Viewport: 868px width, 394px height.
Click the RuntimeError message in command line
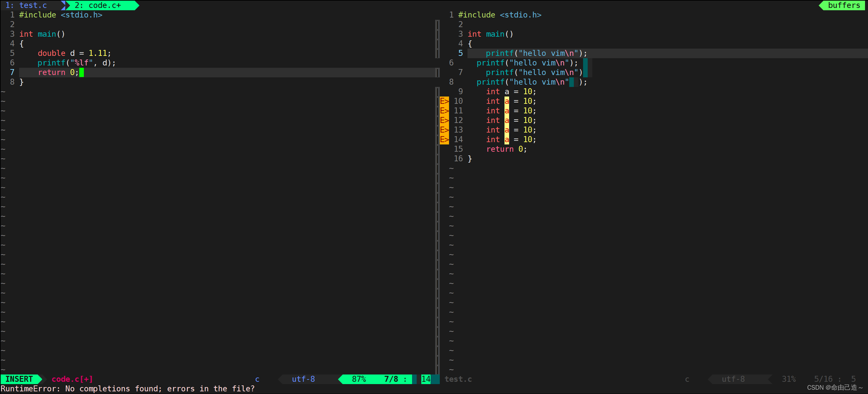pyautogui.click(x=127, y=389)
